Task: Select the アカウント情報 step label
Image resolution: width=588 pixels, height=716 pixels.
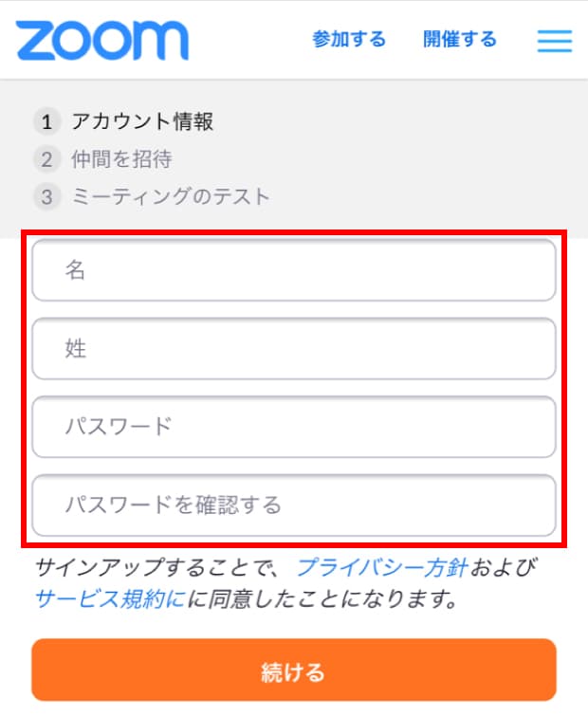Action: pyautogui.click(x=142, y=121)
